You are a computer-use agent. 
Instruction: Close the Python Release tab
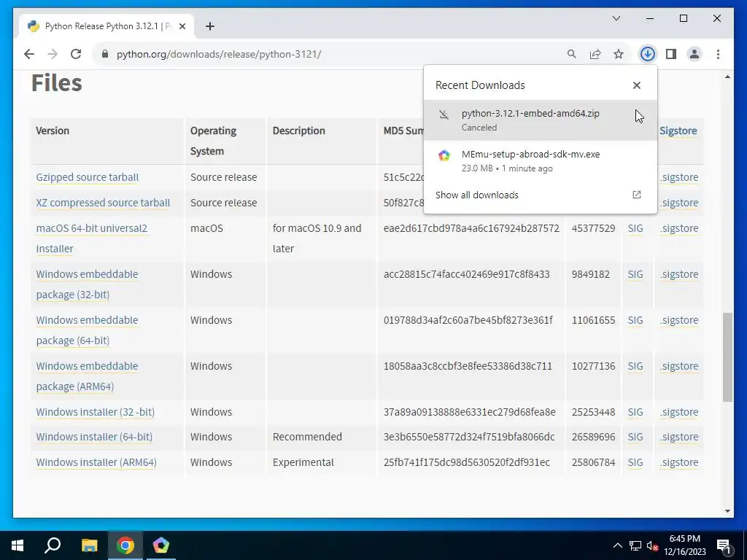(182, 26)
